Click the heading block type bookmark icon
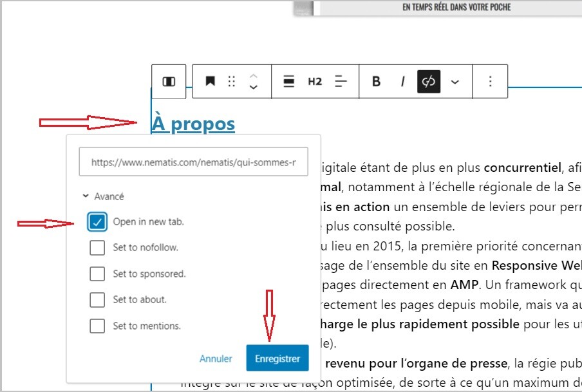The width and height of the screenshot is (582, 392). click(210, 82)
